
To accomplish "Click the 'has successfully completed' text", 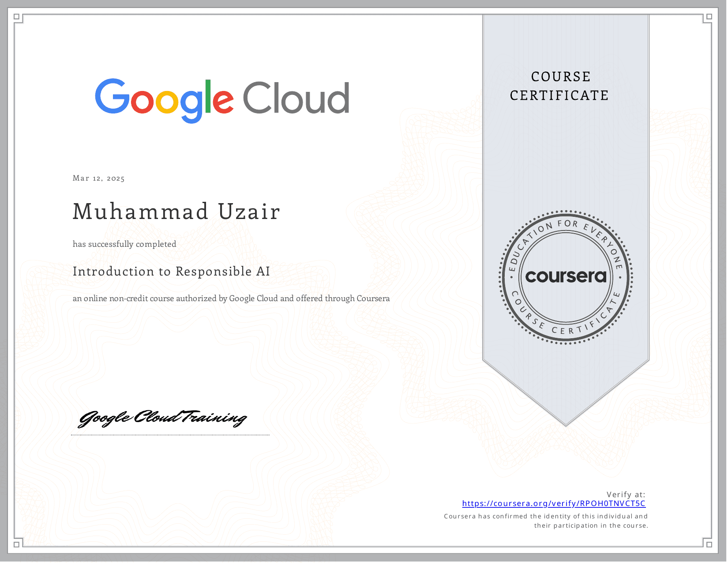I will coord(124,244).
